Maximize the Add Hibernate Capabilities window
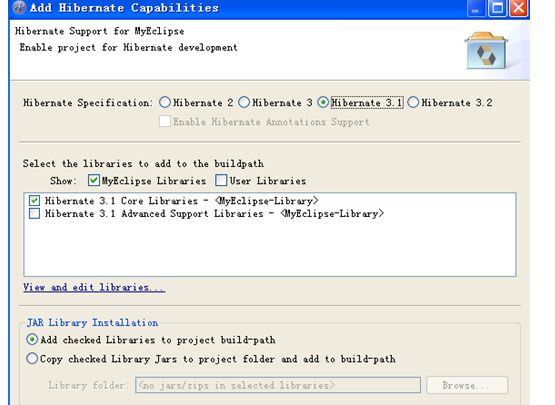Screen dimensions: 555x405 [x=497, y=8]
